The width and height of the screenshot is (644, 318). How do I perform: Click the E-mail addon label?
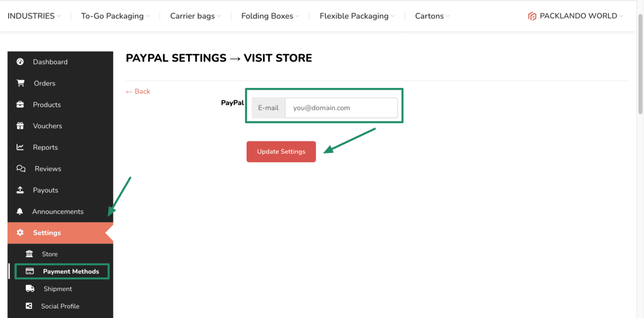click(268, 108)
